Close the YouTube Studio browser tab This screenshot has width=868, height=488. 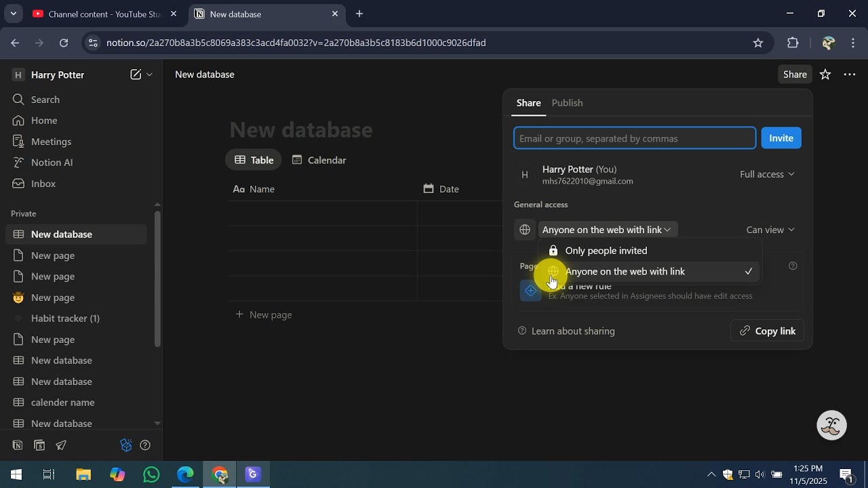tap(173, 14)
